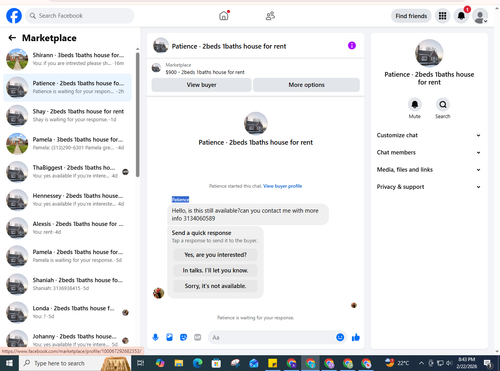Send quick response "Sorry, it's not available."
The width and height of the screenshot is (500, 371).
[215, 286]
